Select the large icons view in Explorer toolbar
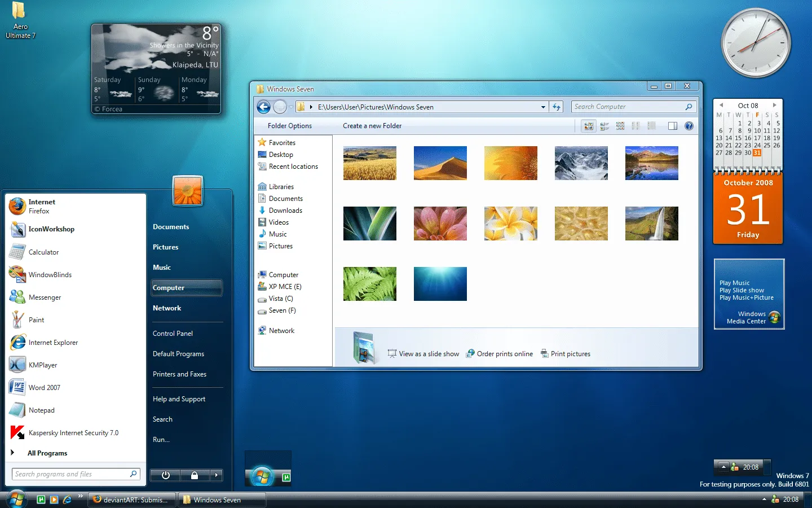 coord(588,126)
